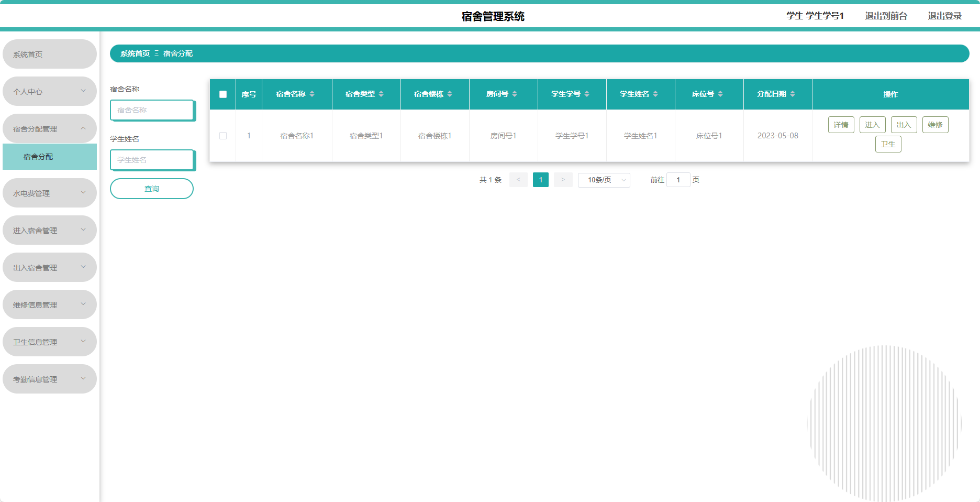Sort by 宿舍楼栋 column sort icon
The image size is (980, 502).
(x=450, y=94)
